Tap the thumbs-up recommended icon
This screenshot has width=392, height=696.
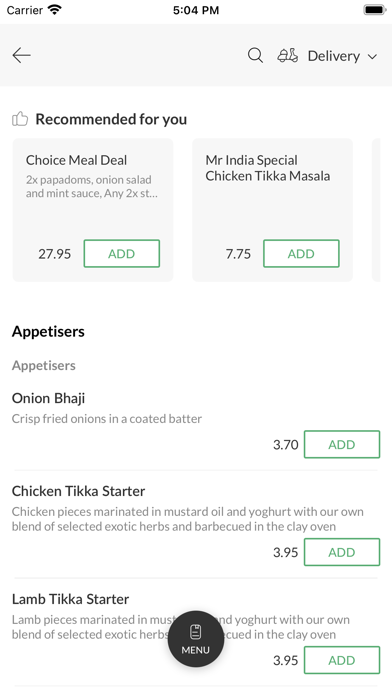click(x=20, y=119)
